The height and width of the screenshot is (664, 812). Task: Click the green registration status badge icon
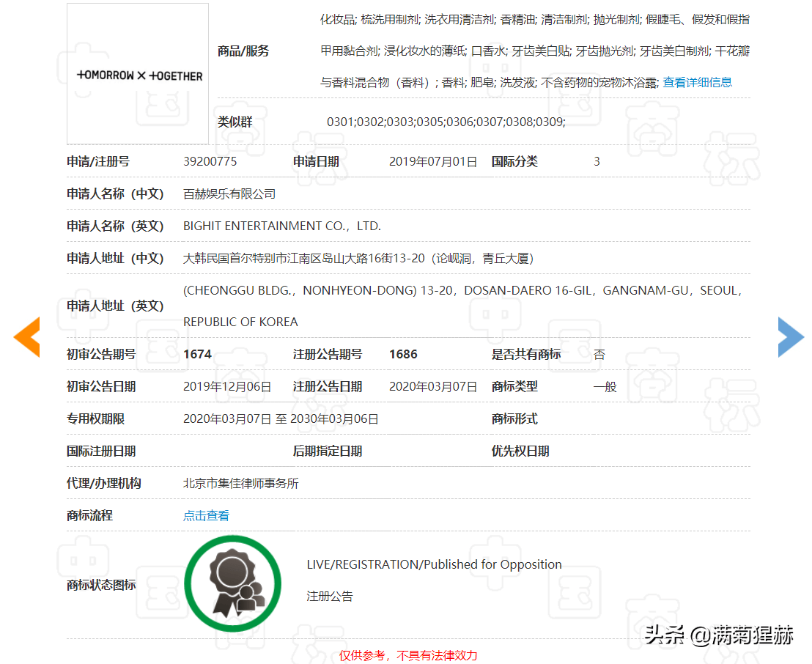[x=232, y=583]
